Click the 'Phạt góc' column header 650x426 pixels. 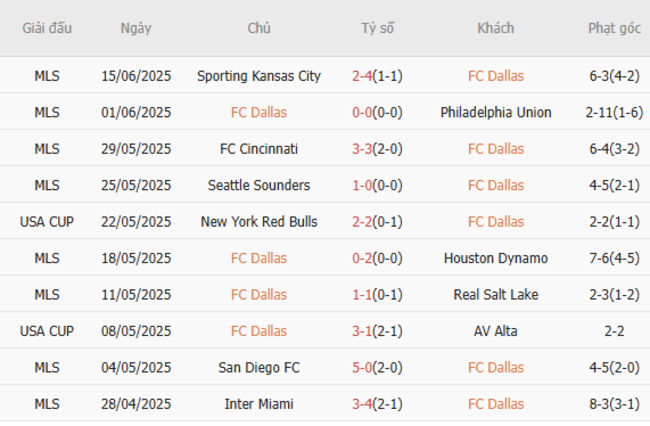[614, 28]
